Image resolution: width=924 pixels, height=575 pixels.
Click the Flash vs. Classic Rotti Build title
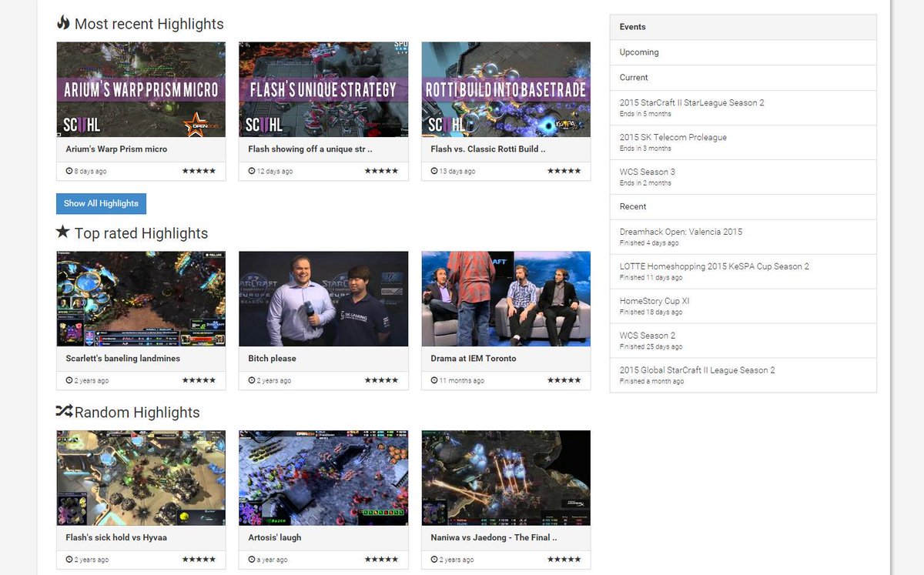tap(488, 149)
